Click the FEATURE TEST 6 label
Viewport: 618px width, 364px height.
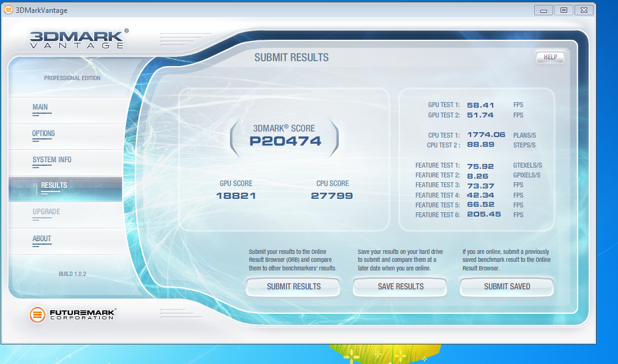(437, 215)
